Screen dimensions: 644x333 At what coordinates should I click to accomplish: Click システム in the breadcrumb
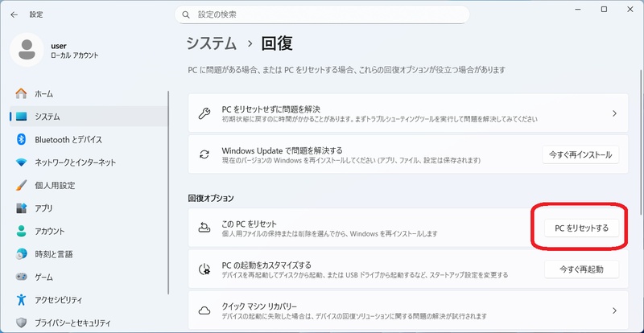pos(212,43)
